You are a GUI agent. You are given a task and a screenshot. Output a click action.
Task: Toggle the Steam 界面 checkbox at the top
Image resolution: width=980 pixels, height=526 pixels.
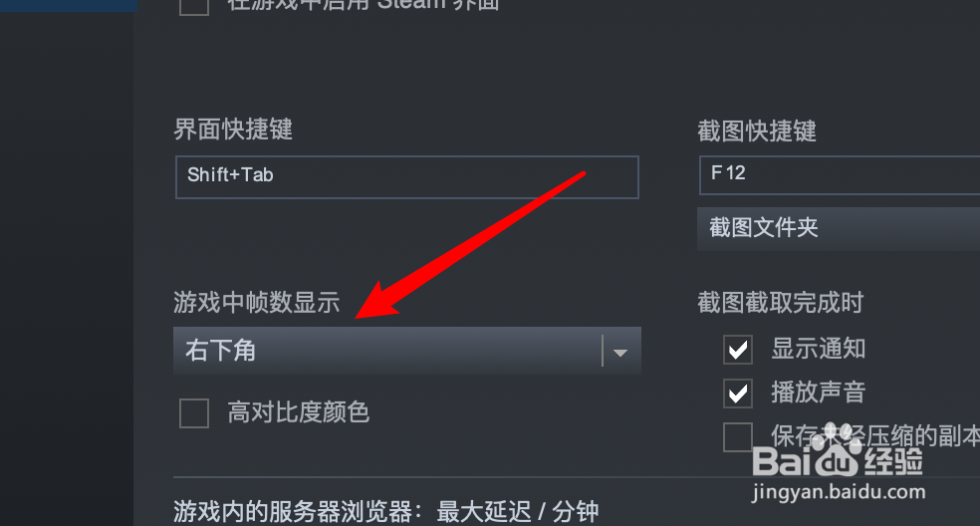pyautogui.click(x=194, y=6)
